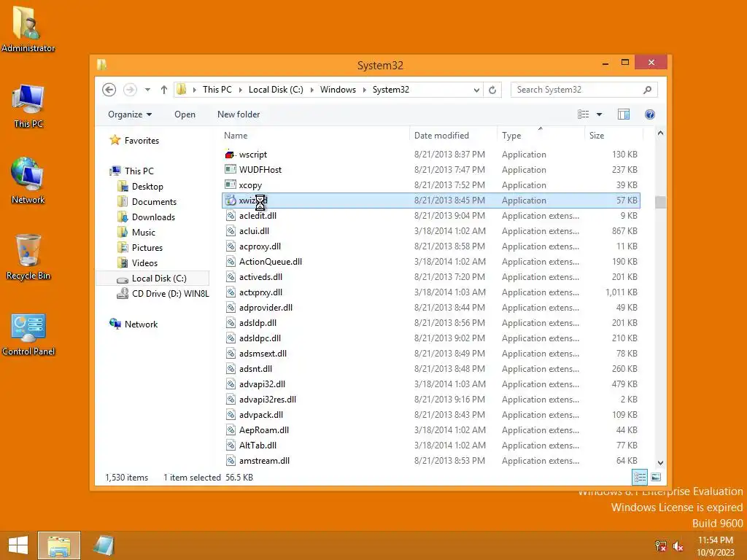Select CD Drive (D:) WIN8L
The width and height of the screenshot is (747, 560).
click(163, 294)
